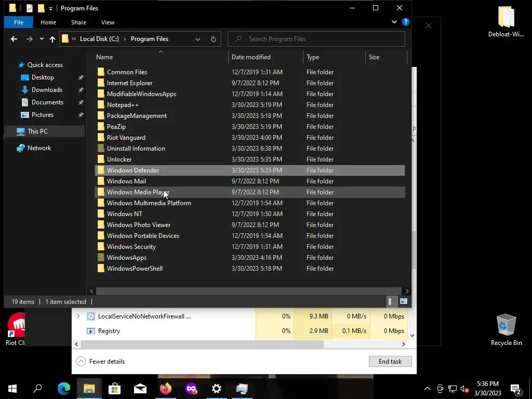Screen dimensions: 532x399
Task: Go up one folder level
Action: (52, 39)
